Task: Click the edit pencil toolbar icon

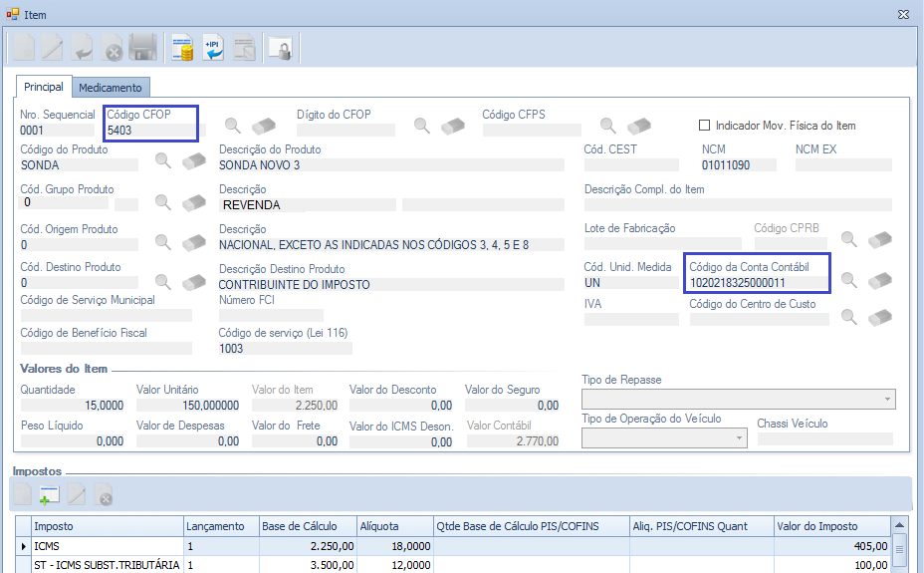Action: (x=53, y=48)
